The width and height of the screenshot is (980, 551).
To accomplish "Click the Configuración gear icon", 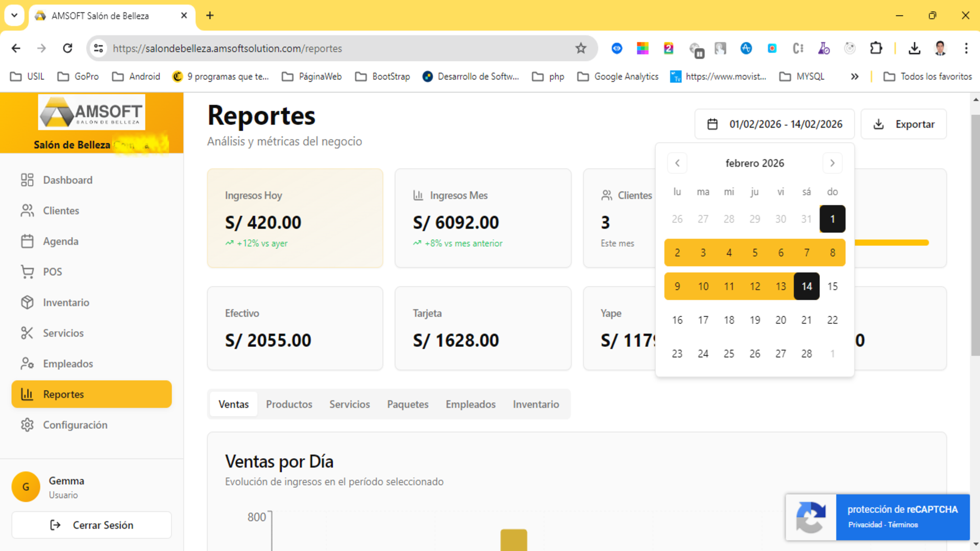I will [27, 424].
